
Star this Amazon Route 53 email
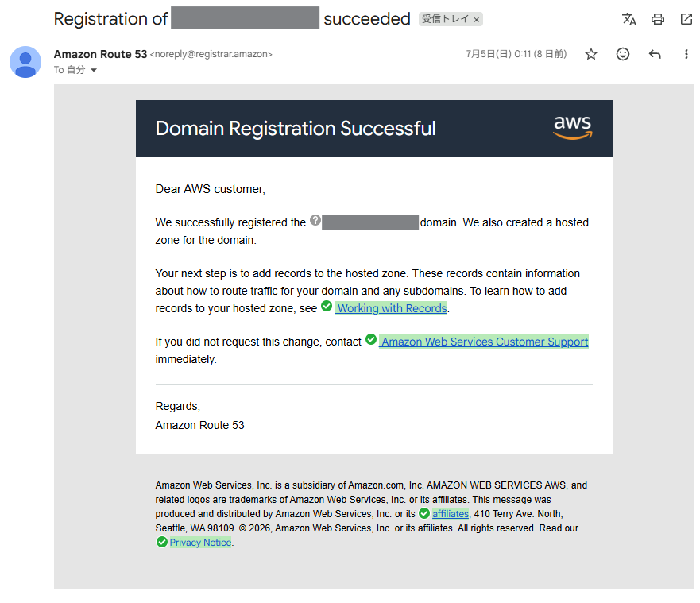[591, 54]
